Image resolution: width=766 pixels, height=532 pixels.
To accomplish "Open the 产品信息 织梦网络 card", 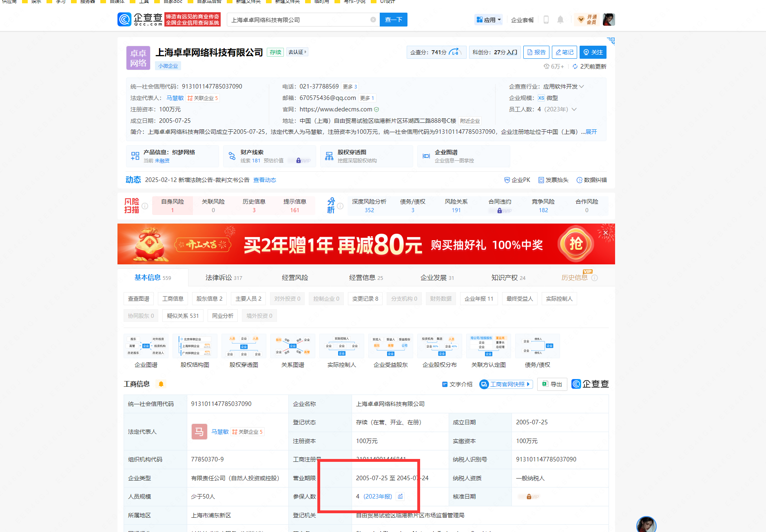I will [x=173, y=156].
